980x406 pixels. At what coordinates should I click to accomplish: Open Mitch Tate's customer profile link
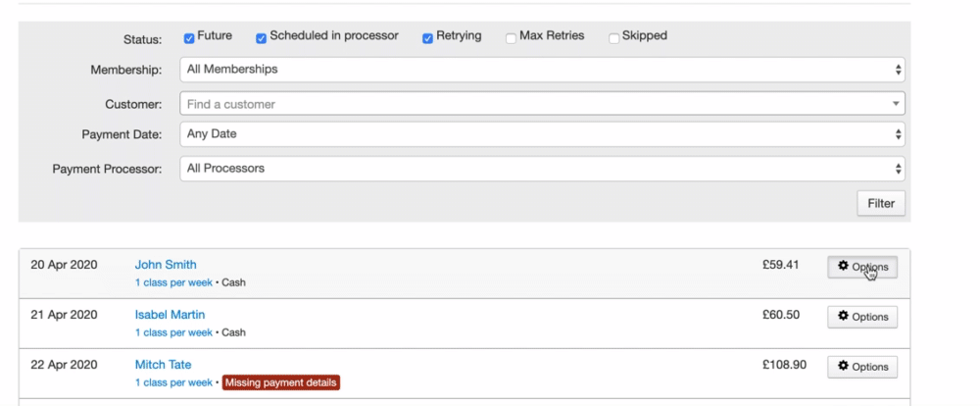coord(163,365)
